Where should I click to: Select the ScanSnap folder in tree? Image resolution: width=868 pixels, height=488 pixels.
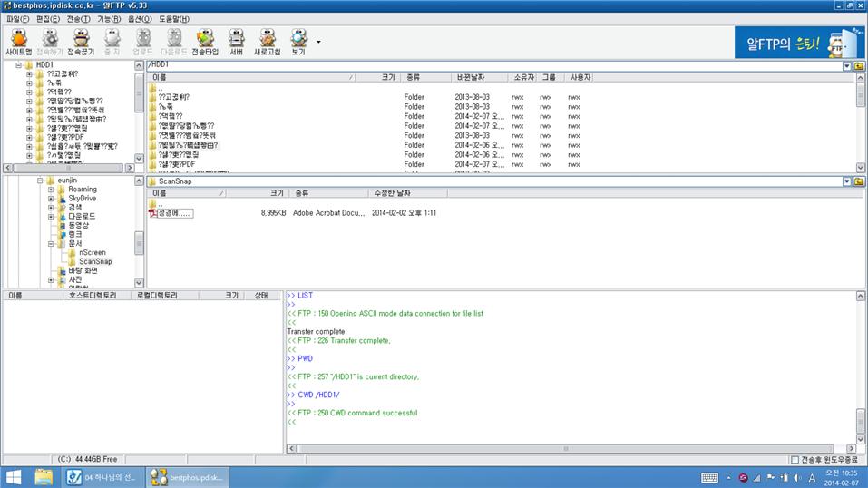point(95,261)
